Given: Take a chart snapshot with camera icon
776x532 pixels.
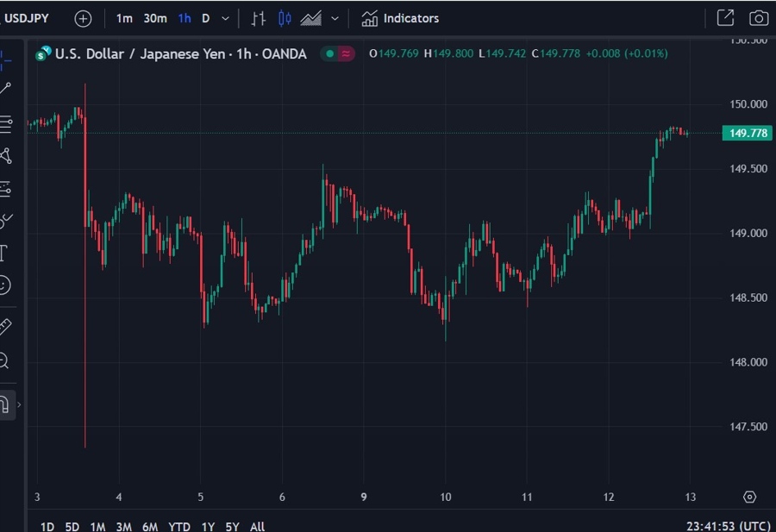Looking at the screenshot, I should pyautogui.click(x=759, y=18).
